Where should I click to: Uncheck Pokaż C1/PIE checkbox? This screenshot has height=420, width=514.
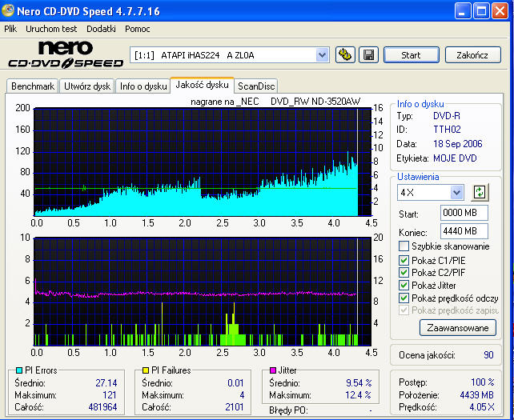(404, 261)
